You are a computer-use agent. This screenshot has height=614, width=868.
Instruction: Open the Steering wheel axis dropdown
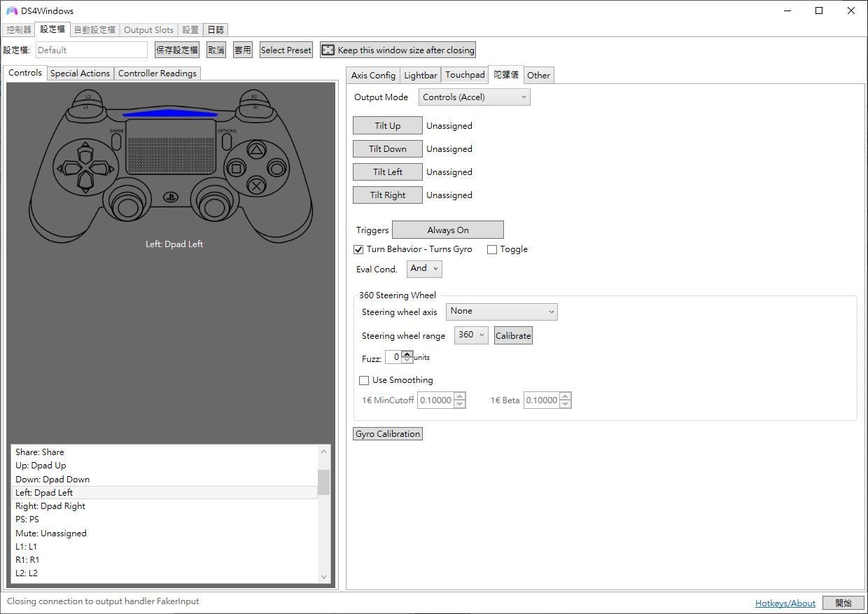click(x=502, y=312)
